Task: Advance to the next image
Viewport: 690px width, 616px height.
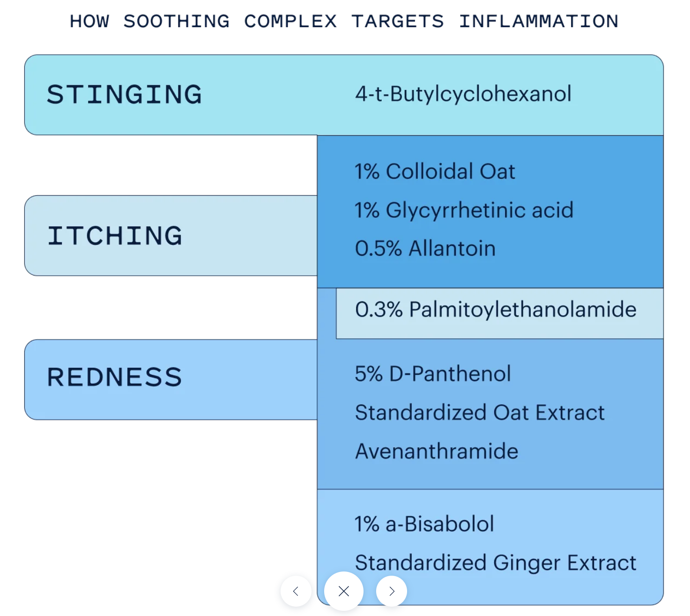Action: [392, 591]
